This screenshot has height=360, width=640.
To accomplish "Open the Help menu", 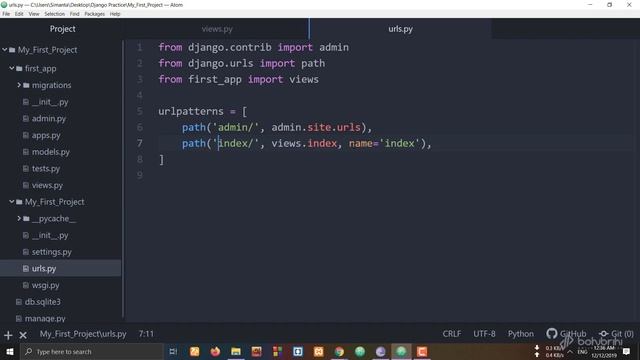I will click(x=115, y=14).
